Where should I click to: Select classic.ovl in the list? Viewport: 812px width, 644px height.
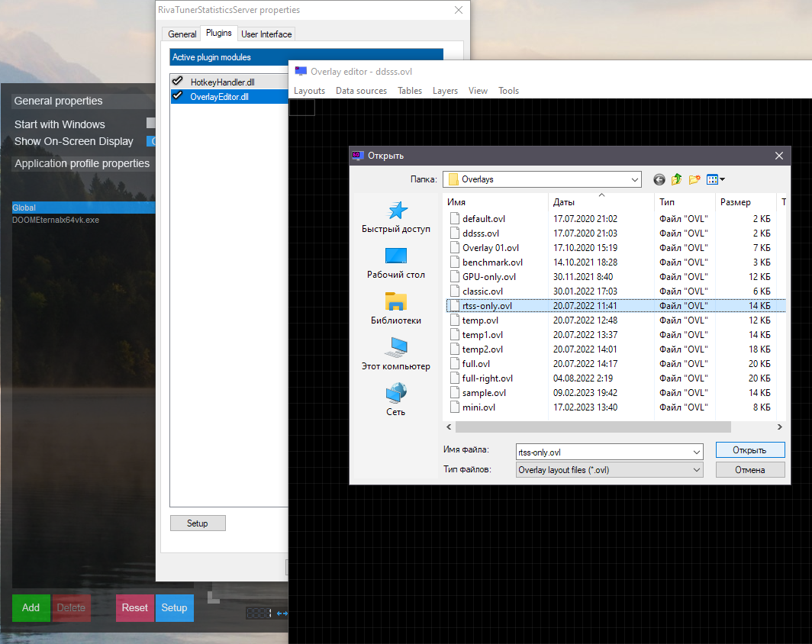point(482,291)
